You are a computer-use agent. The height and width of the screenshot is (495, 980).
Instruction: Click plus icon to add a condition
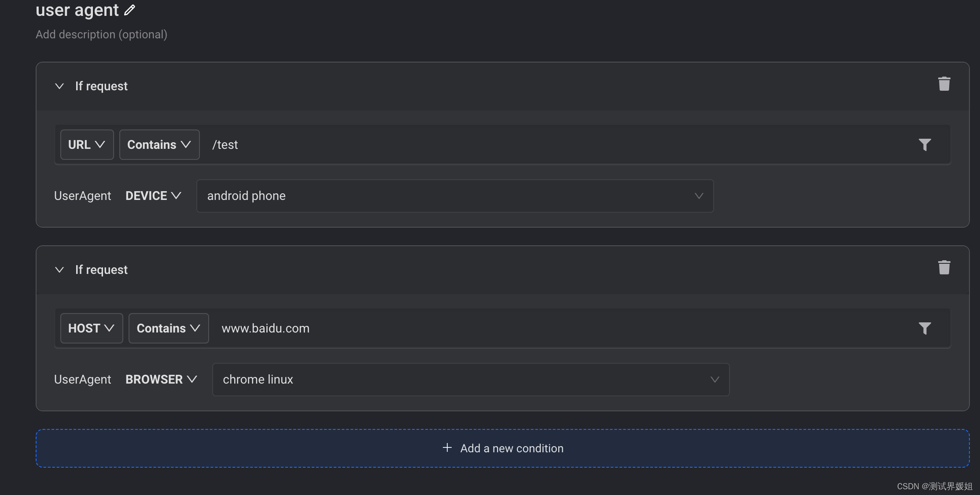(447, 448)
